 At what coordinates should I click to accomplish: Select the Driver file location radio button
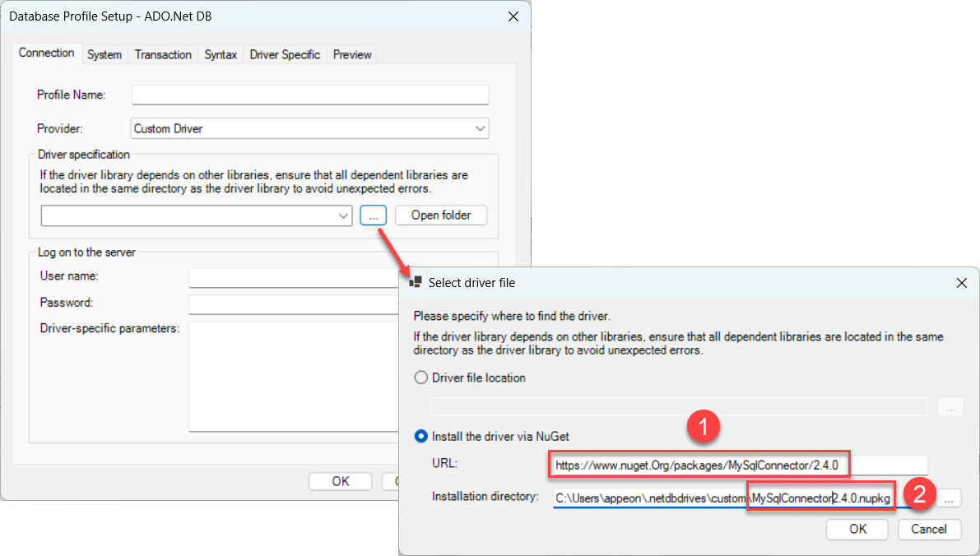(421, 378)
